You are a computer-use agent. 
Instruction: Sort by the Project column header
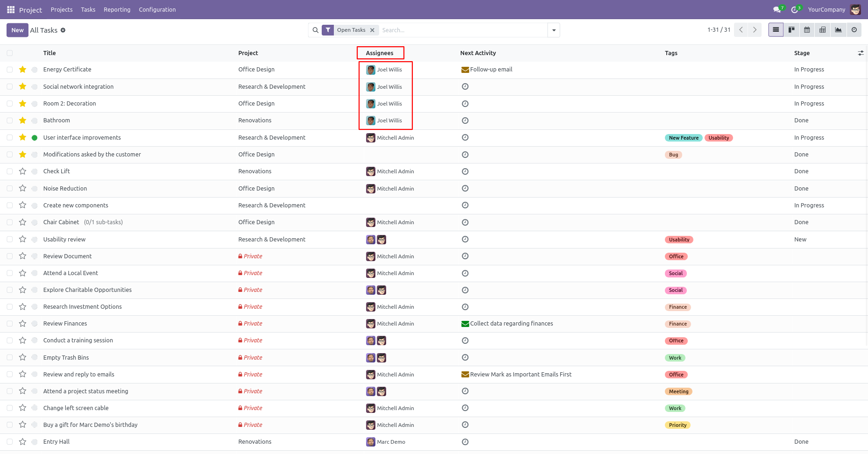click(x=248, y=53)
